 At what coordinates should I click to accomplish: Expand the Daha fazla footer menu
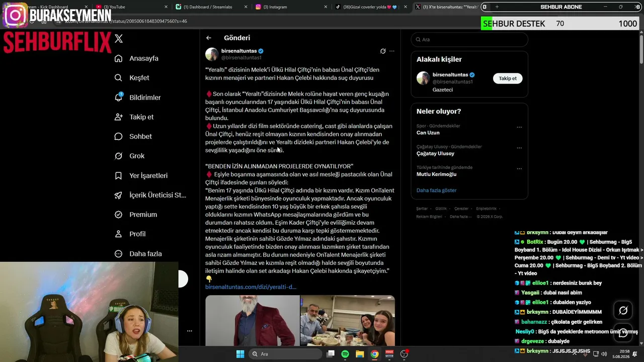461,217
